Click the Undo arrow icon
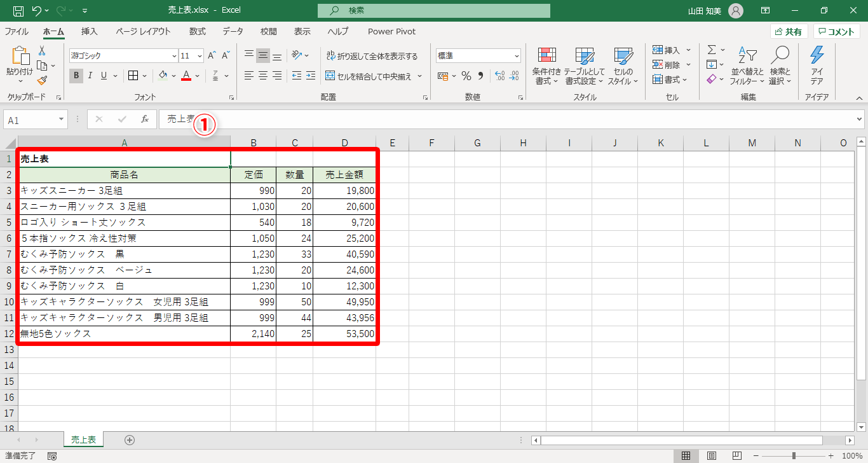This screenshot has width=868, height=463. point(36,11)
